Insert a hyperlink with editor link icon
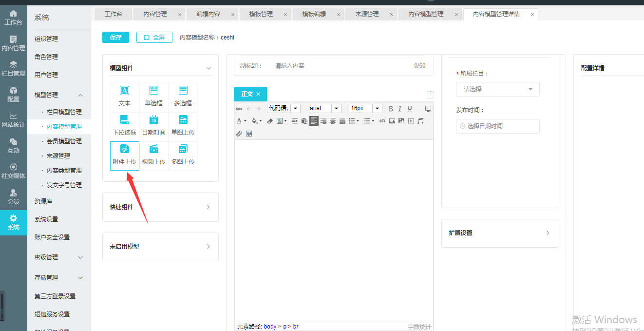 click(382, 121)
